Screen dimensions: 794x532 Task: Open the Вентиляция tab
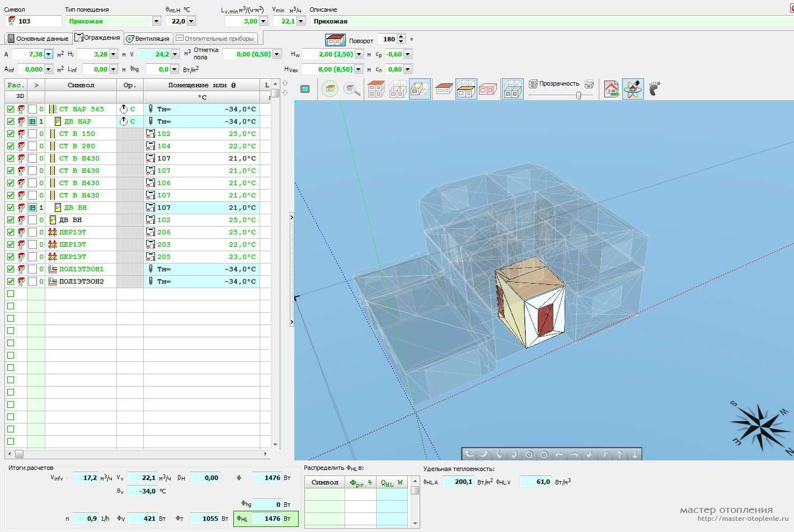[148, 39]
